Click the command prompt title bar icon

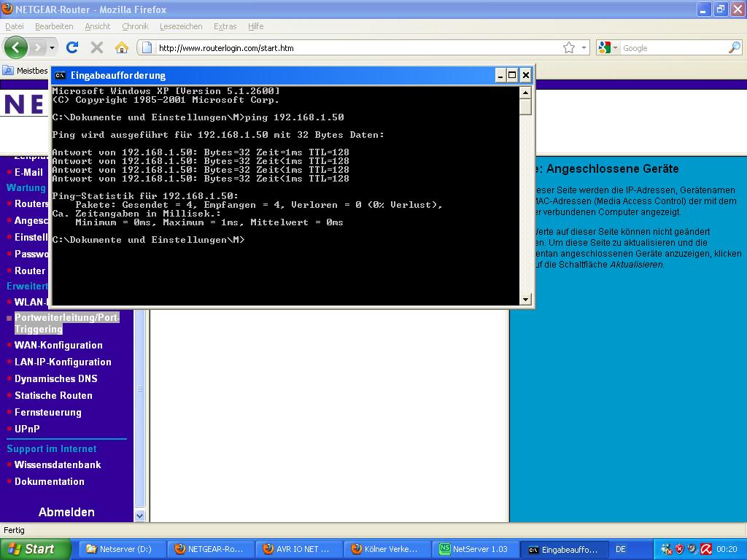pos(60,75)
